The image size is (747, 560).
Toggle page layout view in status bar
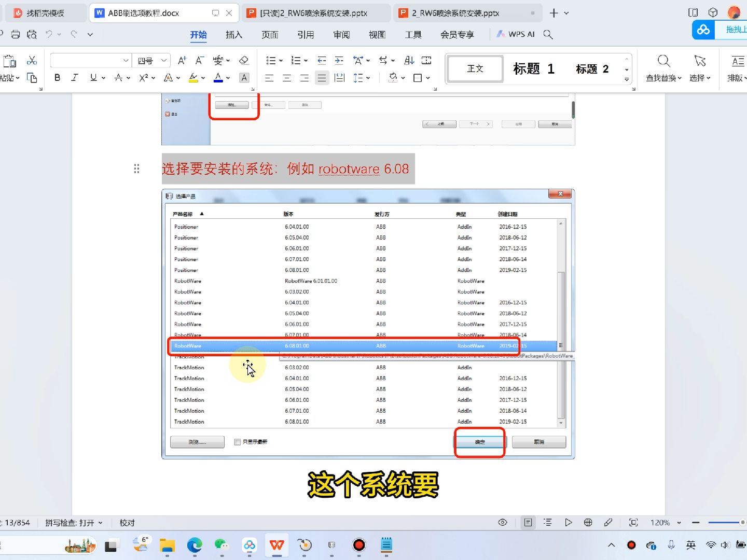(x=528, y=523)
